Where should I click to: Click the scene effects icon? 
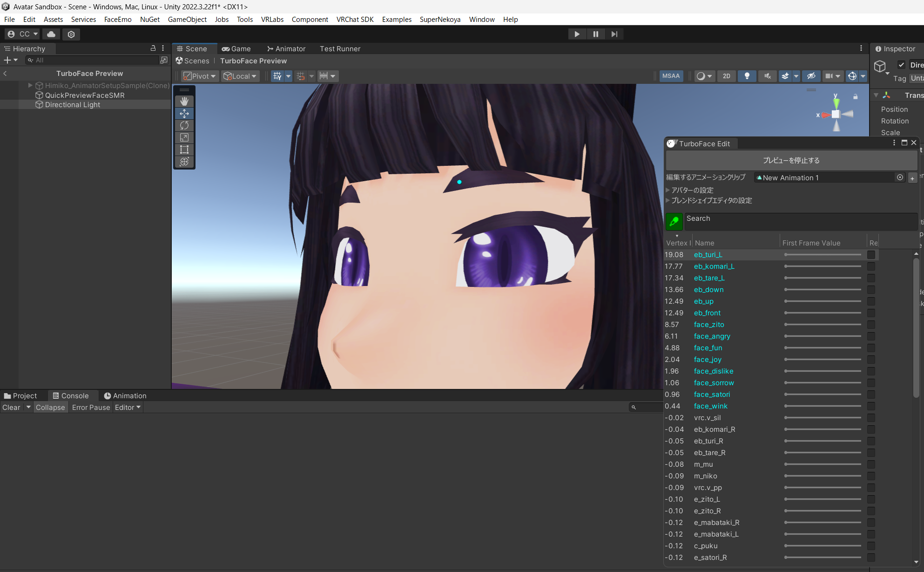[785, 76]
